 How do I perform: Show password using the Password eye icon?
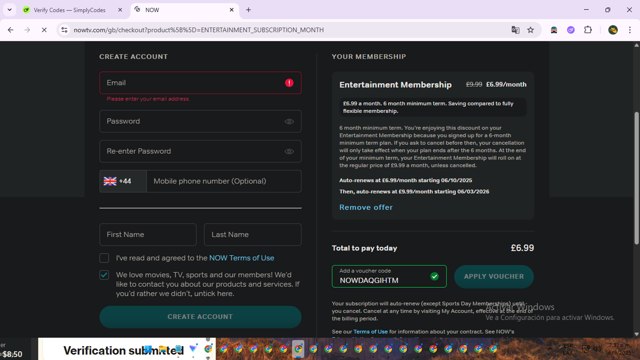click(x=289, y=122)
